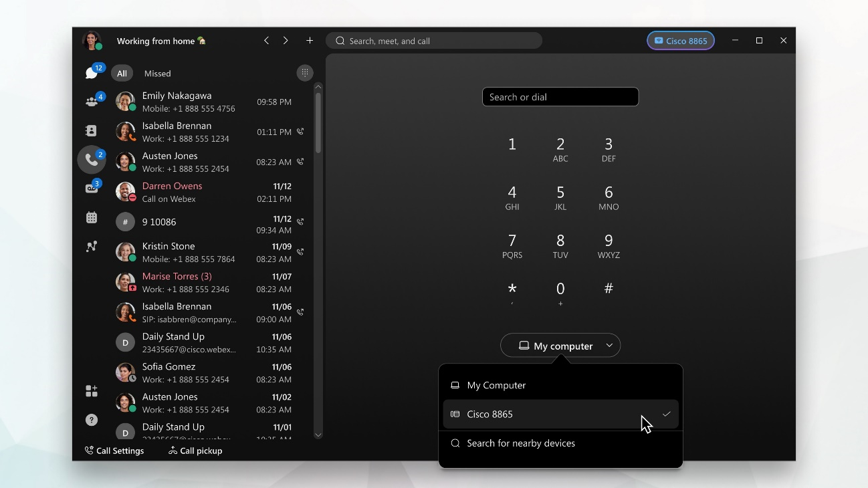This screenshot has height=488, width=868.
Task: Switch to the Missed calls tab
Action: click(x=158, y=74)
